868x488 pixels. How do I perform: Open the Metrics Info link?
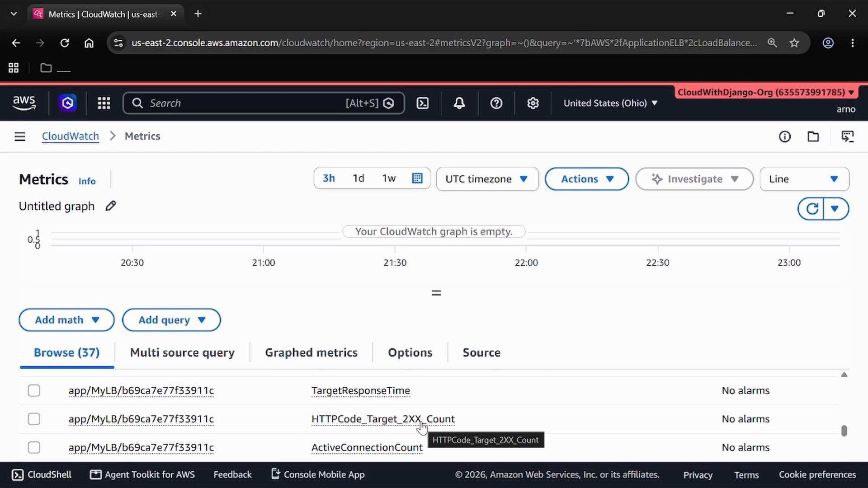coord(87,181)
